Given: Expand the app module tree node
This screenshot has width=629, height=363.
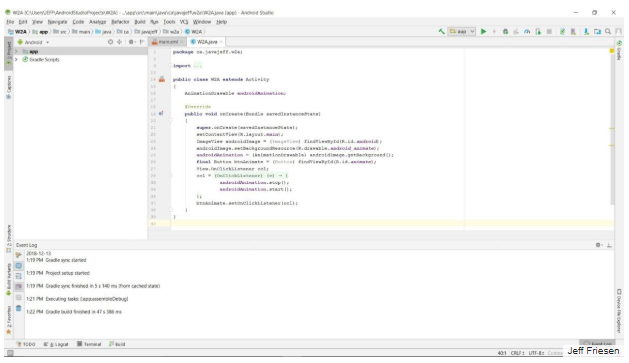Looking at the screenshot, I should [x=16, y=51].
